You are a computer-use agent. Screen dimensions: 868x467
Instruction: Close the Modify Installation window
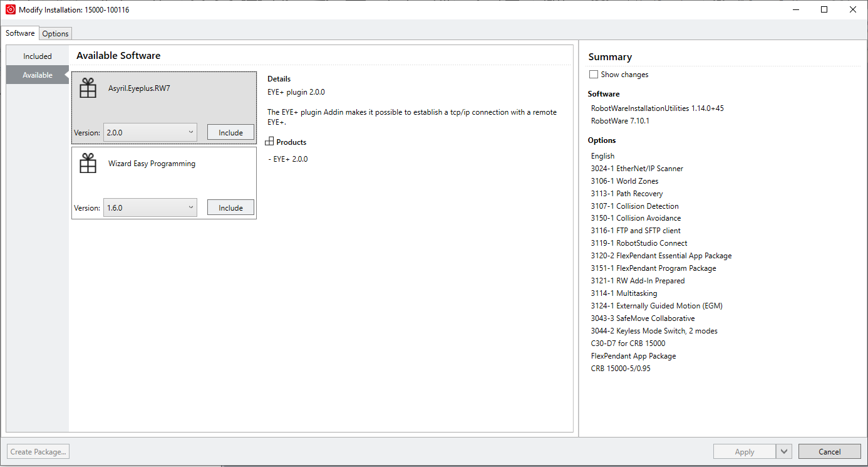point(853,9)
